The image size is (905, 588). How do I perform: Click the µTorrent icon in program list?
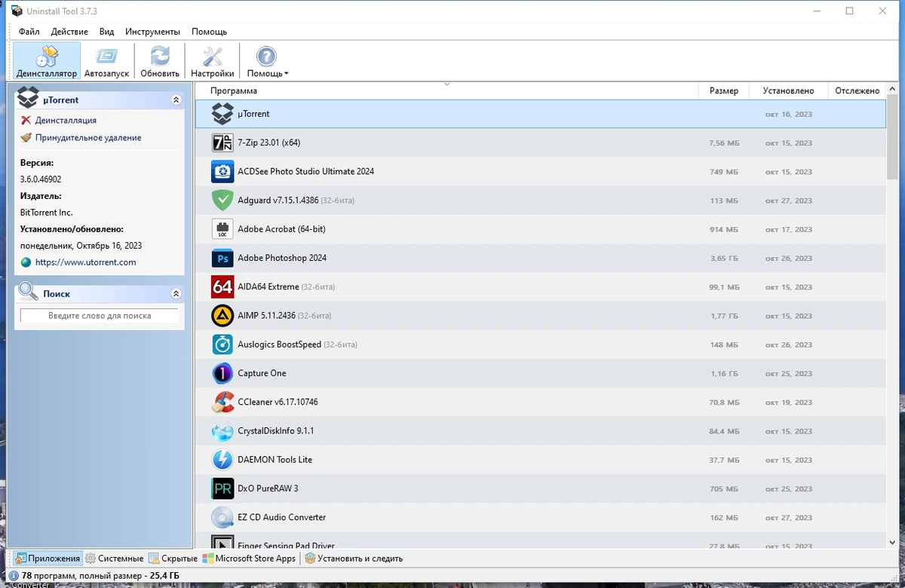pos(222,114)
